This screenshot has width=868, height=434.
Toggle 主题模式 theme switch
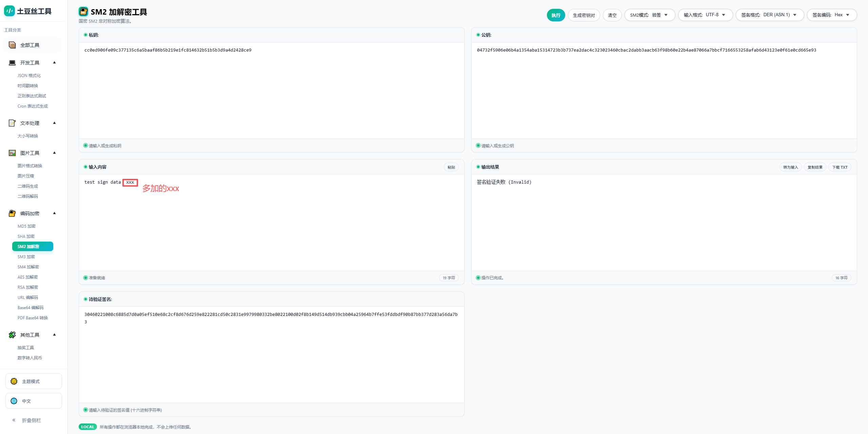[x=33, y=381]
